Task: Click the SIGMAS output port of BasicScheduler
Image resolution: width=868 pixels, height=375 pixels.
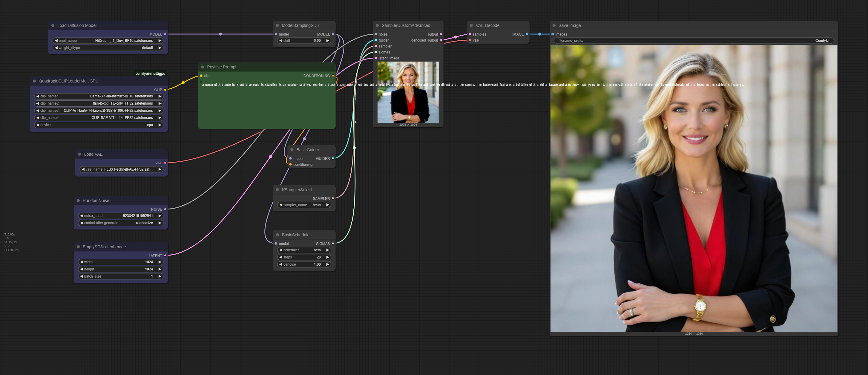Action: 333,244
